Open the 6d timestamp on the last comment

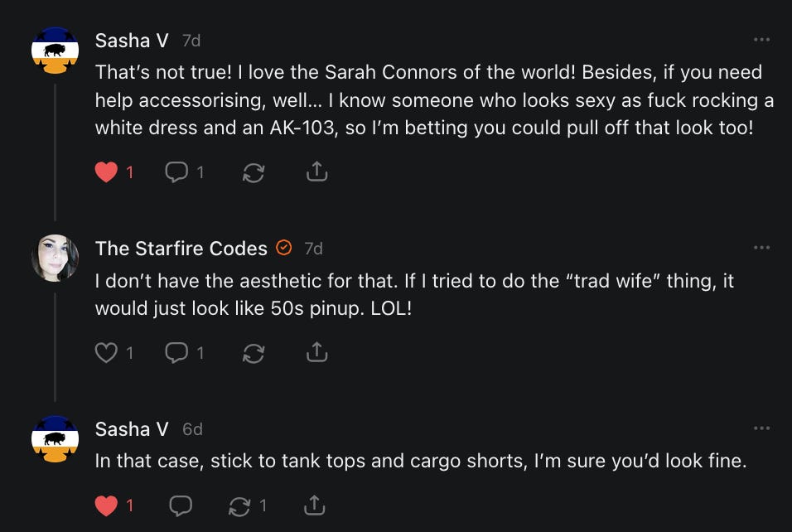(192, 429)
